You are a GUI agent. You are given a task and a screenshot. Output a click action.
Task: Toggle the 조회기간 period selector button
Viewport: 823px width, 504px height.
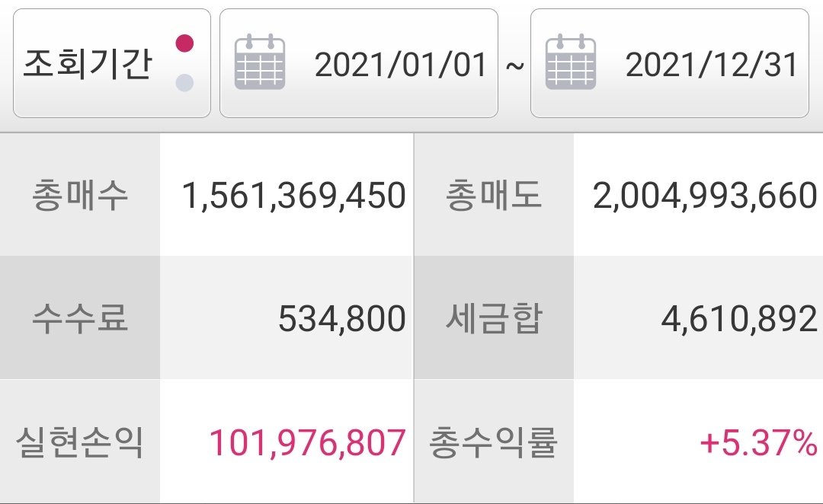[112, 63]
